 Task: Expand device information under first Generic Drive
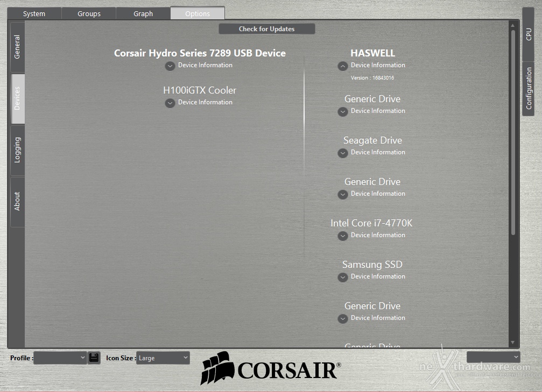tap(342, 111)
